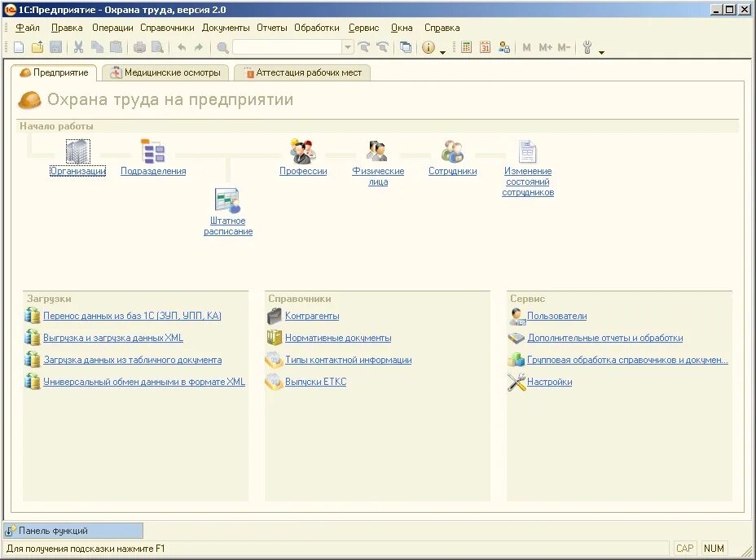Click the windows list toolbar icon

click(406, 47)
